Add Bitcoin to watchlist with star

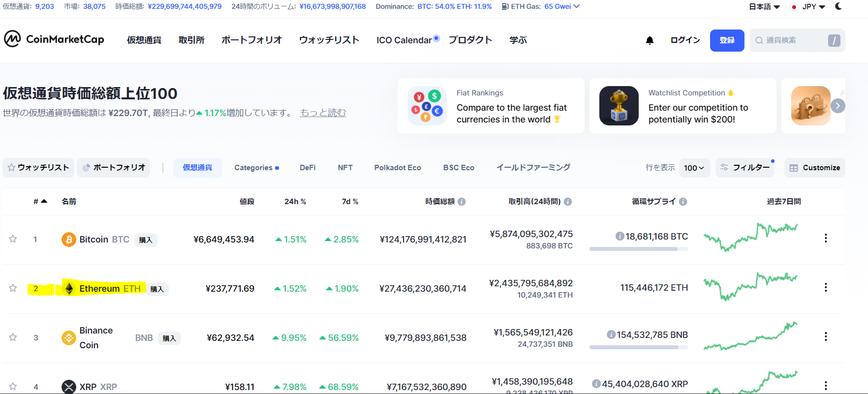click(x=13, y=239)
